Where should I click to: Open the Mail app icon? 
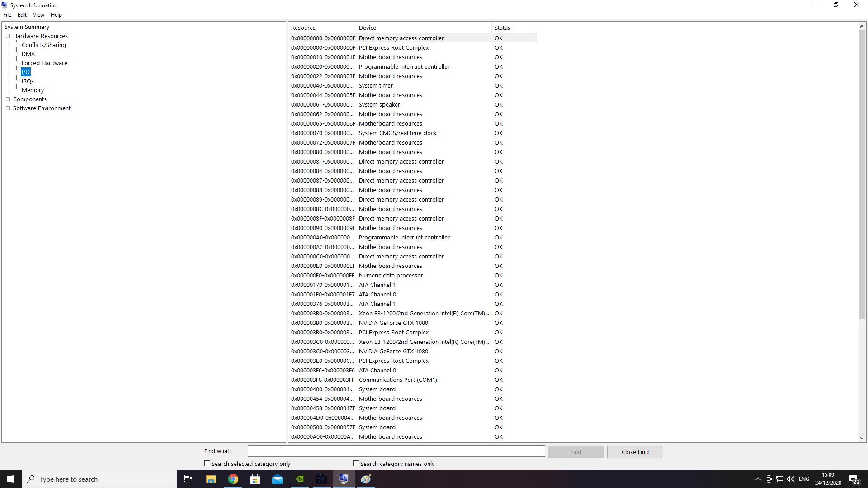tap(278, 479)
